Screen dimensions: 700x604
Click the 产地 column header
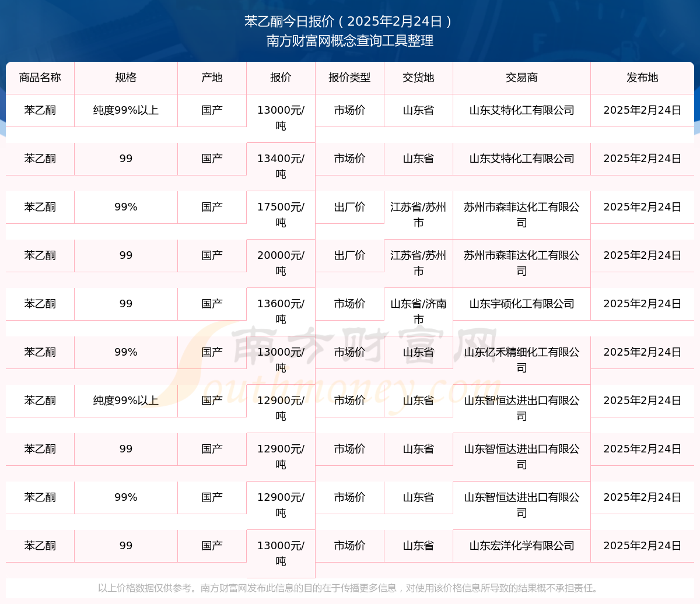(x=212, y=78)
